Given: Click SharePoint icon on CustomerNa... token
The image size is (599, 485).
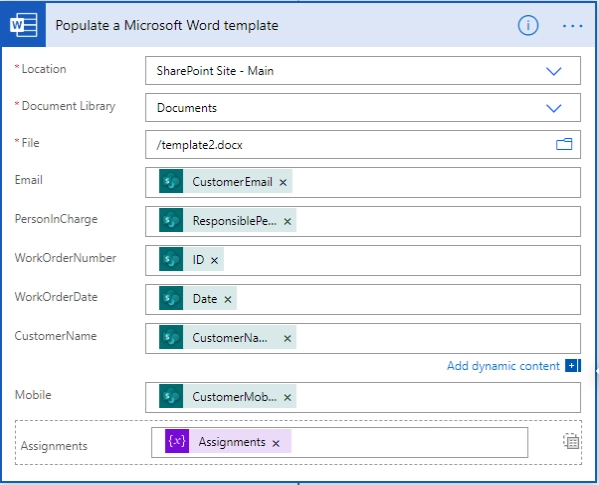Looking at the screenshot, I should click(171, 337).
